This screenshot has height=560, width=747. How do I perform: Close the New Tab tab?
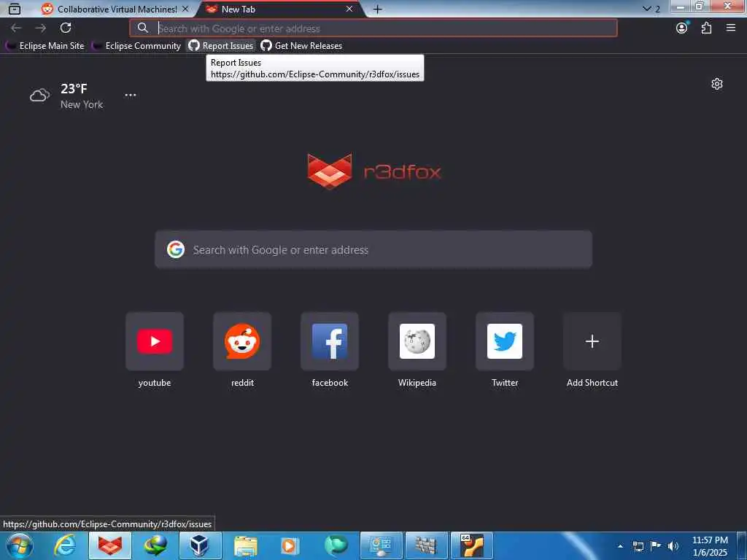click(349, 9)
